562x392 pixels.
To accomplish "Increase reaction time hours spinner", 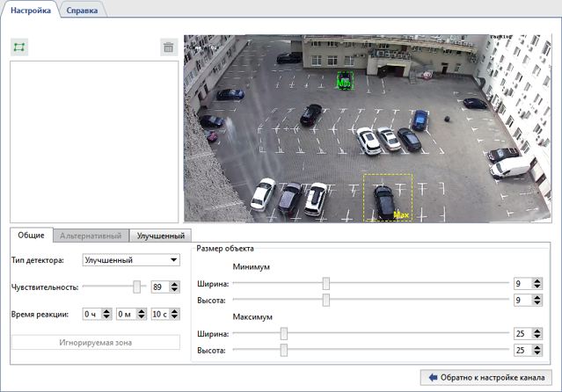I will 106,311.
